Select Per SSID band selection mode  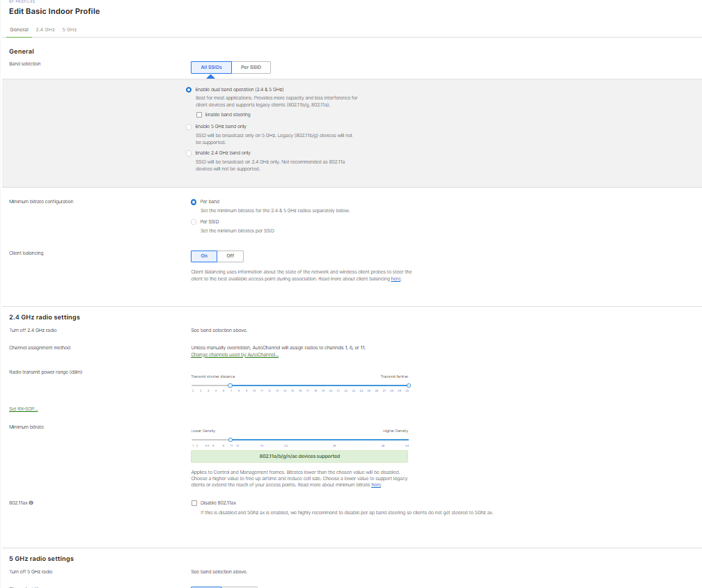tap(251, 67)
